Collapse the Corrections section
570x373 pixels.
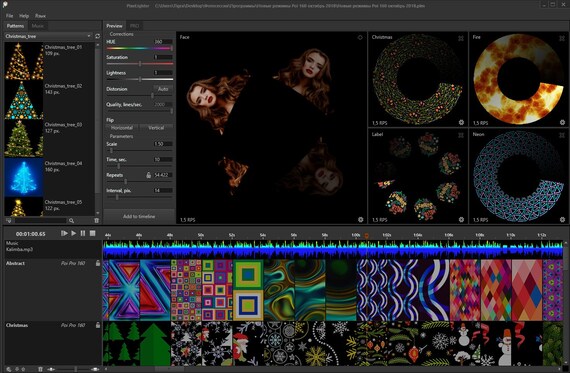[122, 34]
